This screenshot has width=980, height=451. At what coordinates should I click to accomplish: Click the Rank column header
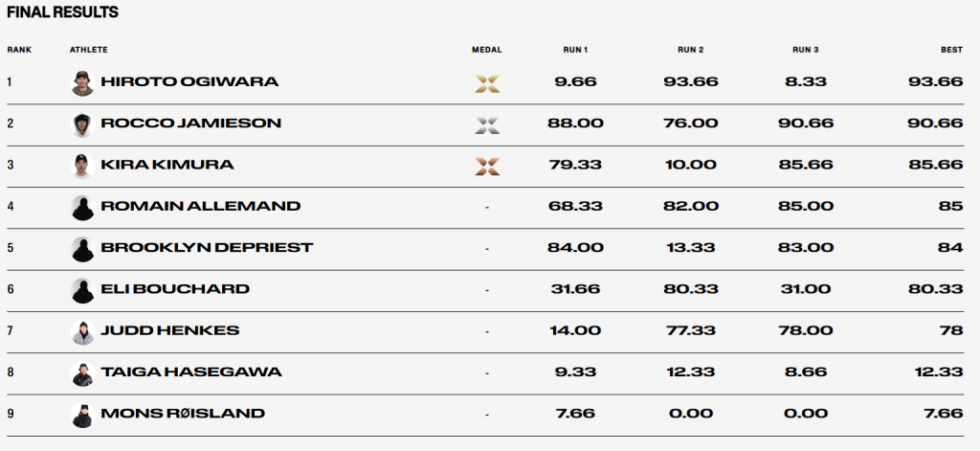coord(17,50)
